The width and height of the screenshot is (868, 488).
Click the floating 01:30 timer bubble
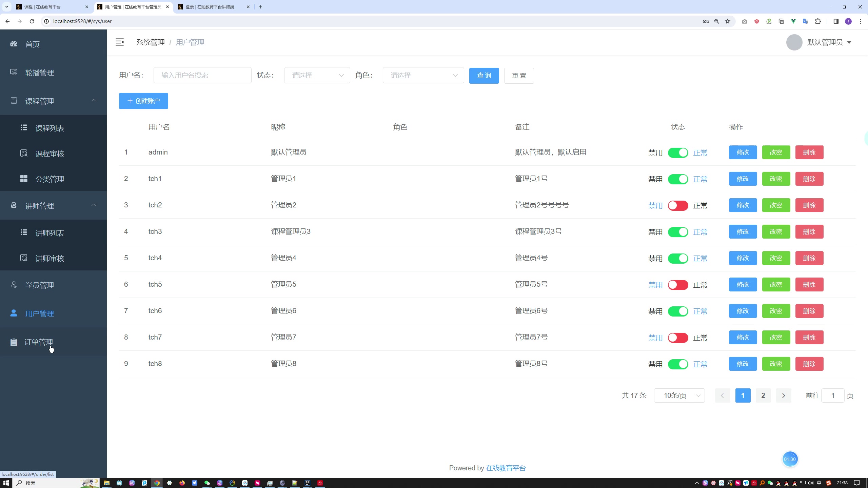tap(790, 459)
